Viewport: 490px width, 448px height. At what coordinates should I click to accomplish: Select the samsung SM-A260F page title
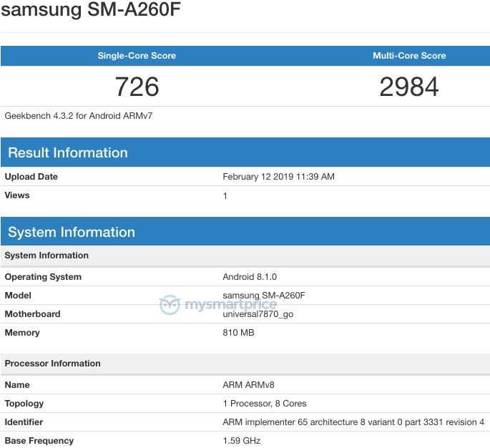point(91,9)
